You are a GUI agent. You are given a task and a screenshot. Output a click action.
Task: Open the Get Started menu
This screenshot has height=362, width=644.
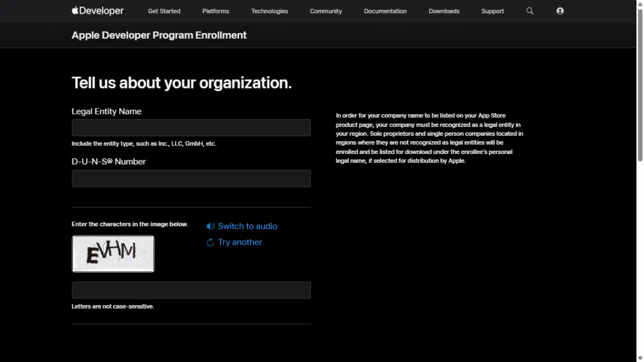pos(164,11)
